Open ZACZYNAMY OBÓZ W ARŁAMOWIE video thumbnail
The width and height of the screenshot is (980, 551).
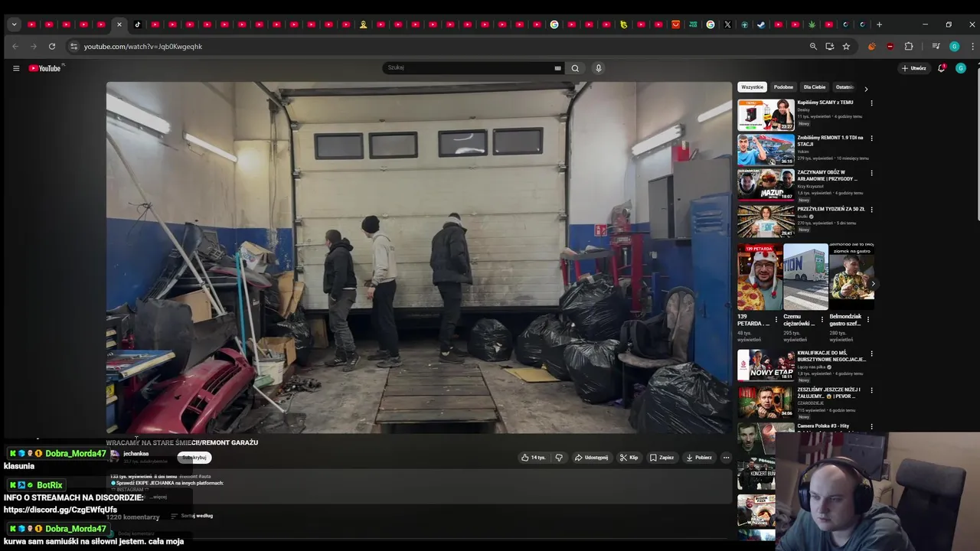[766, 186]
